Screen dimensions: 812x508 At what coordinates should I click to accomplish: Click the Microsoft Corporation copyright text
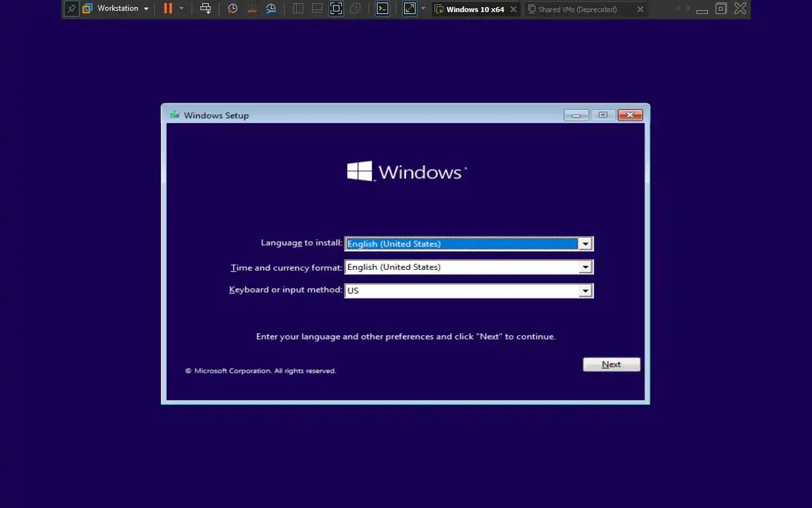pos(261,371)
